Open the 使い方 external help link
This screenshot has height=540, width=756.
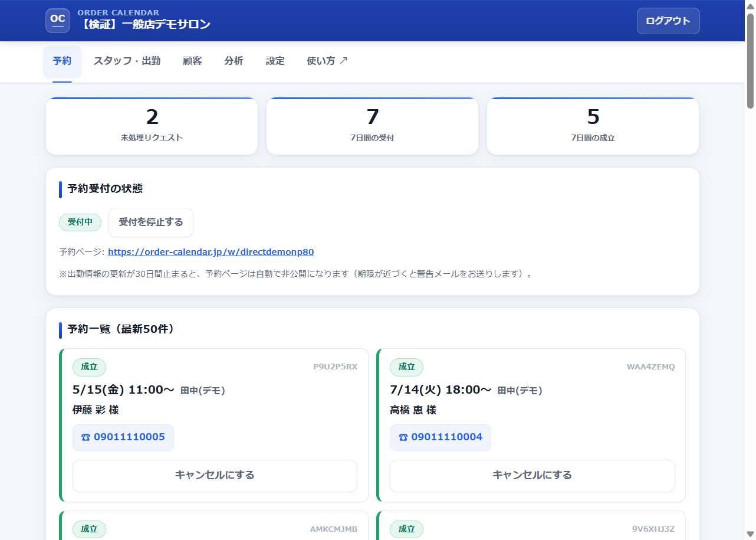pos(327,61)
